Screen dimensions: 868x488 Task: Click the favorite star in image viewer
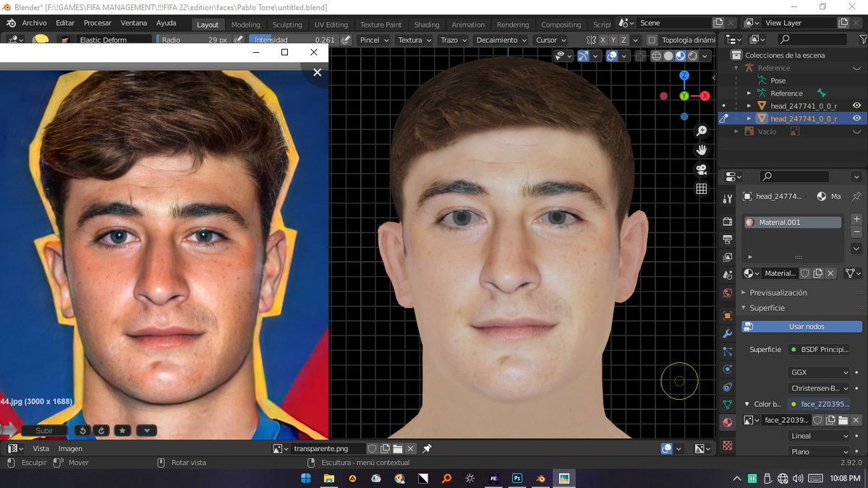(122, 431)
